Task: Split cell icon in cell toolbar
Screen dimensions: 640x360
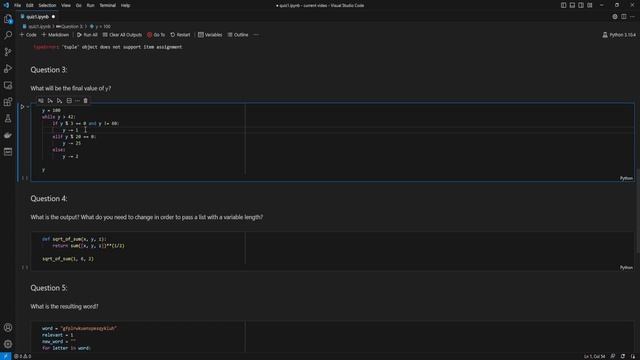Action: 69,100
